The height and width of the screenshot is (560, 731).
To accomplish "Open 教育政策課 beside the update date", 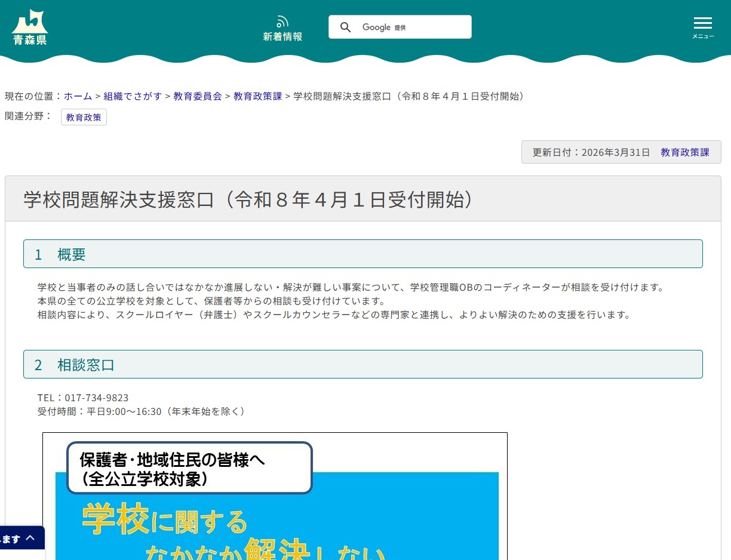I will (x=685, y=152).
